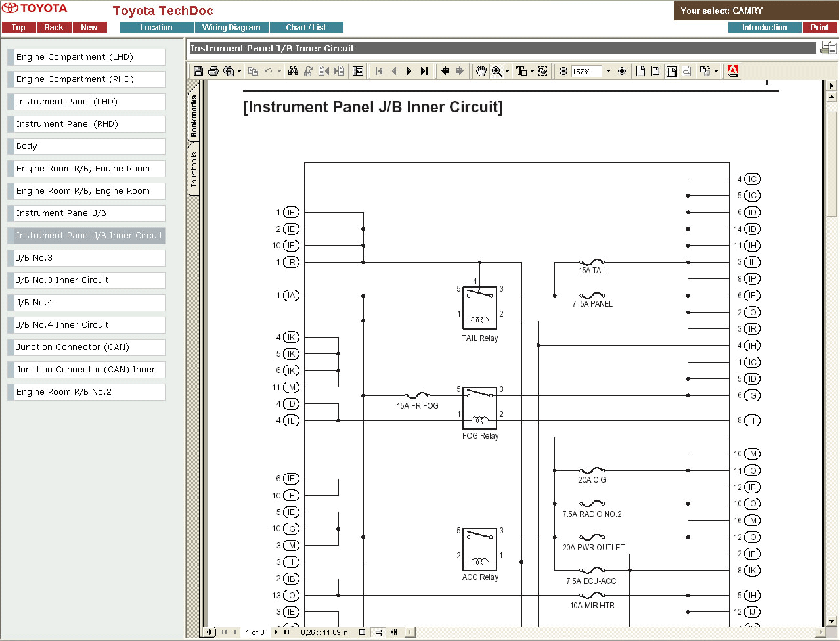Open J/B No.4 entry
The width and height of the screenshot is (840, 641).
(86, 303)
